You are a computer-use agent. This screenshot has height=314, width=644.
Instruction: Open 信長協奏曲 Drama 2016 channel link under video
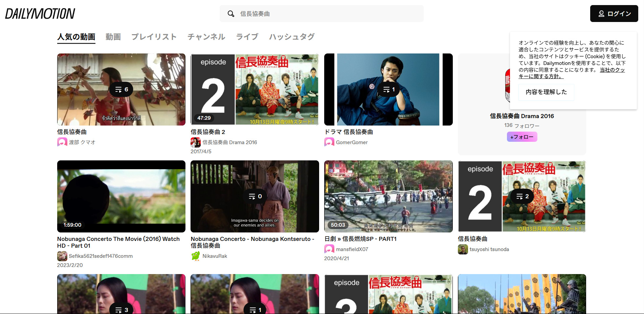230,142
